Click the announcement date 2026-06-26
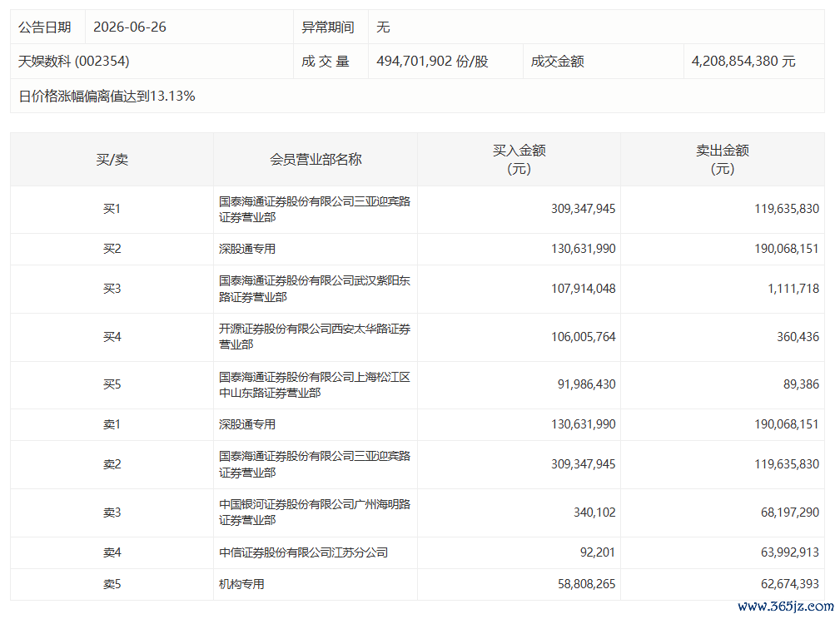 point(130,27)
